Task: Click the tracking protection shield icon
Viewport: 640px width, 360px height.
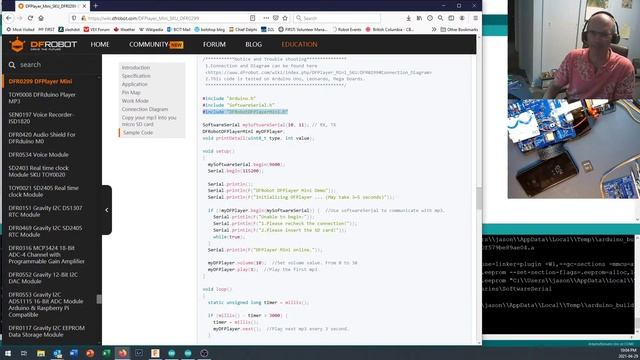Action: point(73,18)
